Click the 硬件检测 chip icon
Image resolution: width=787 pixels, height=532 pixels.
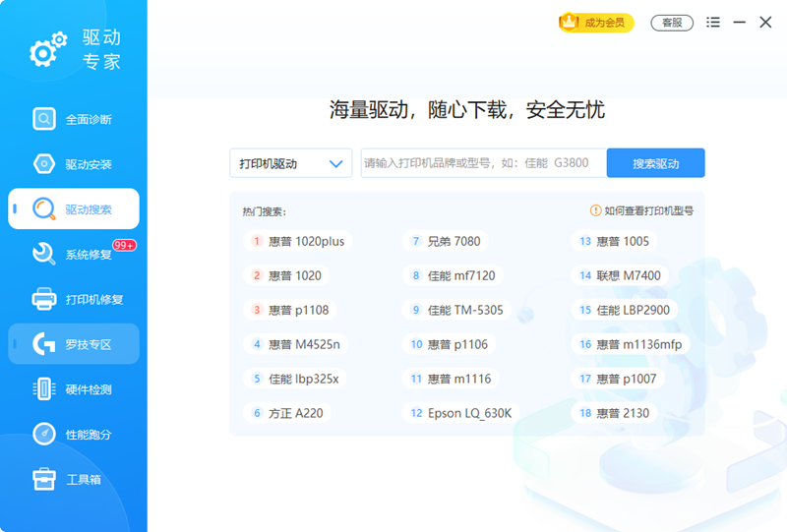(44, 389)
